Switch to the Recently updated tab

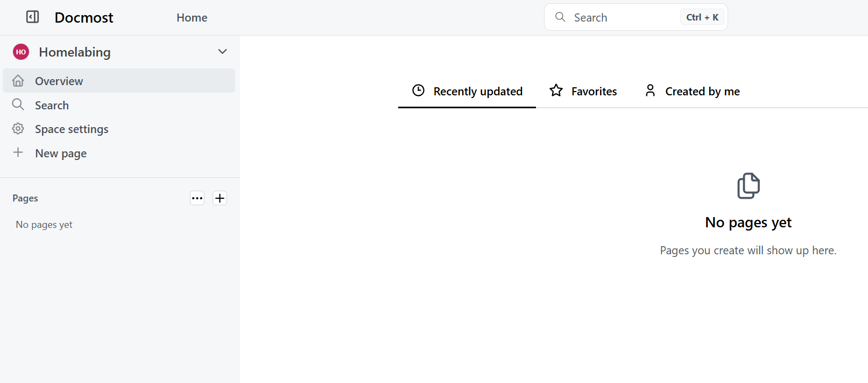pyautogui.click(x=467, y=92)
